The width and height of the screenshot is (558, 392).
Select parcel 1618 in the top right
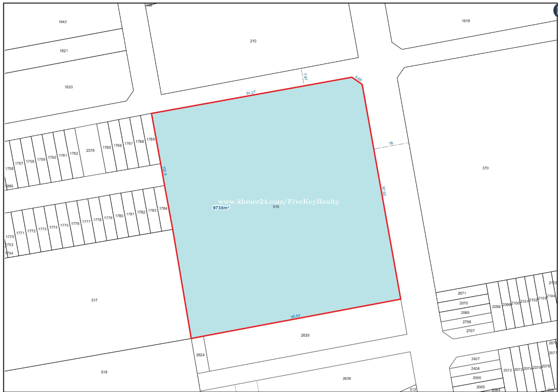pos(466,21)
